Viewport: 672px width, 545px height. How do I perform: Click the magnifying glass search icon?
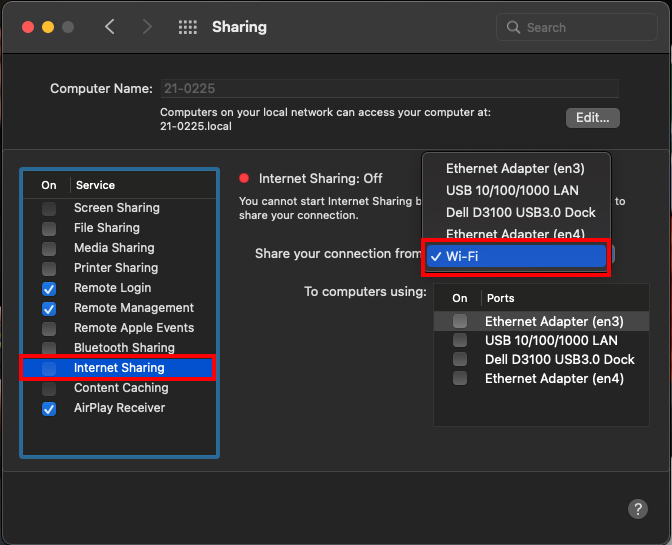point(514,28)
